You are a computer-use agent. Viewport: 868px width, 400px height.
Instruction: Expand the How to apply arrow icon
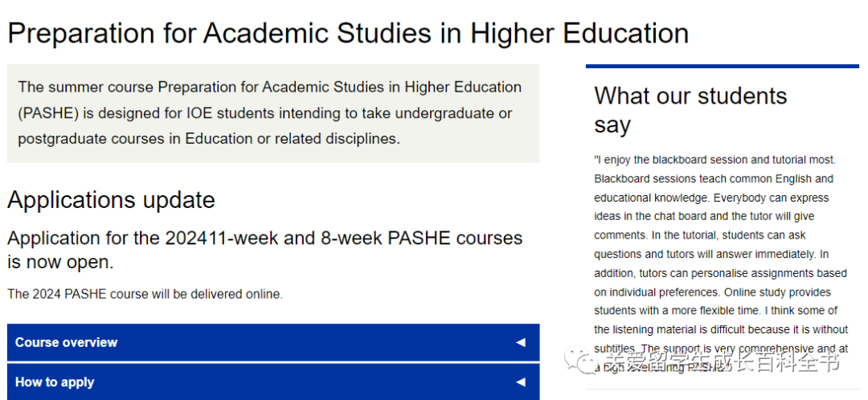[x=520, y=382]
